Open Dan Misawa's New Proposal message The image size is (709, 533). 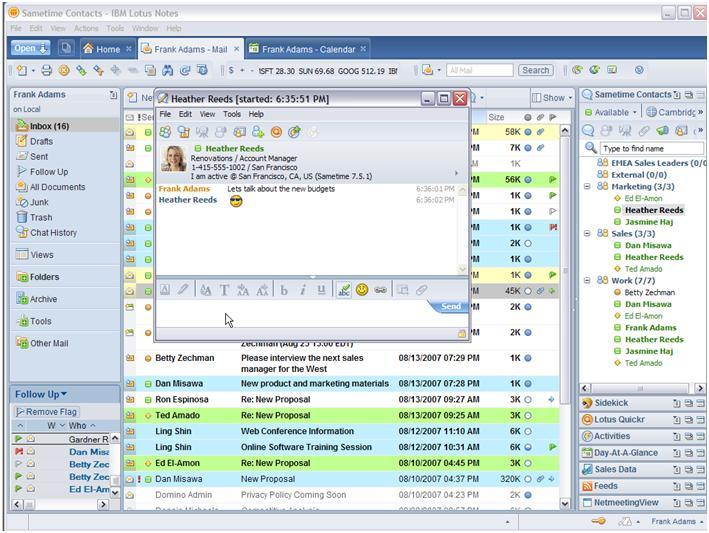tap(341, 479)
